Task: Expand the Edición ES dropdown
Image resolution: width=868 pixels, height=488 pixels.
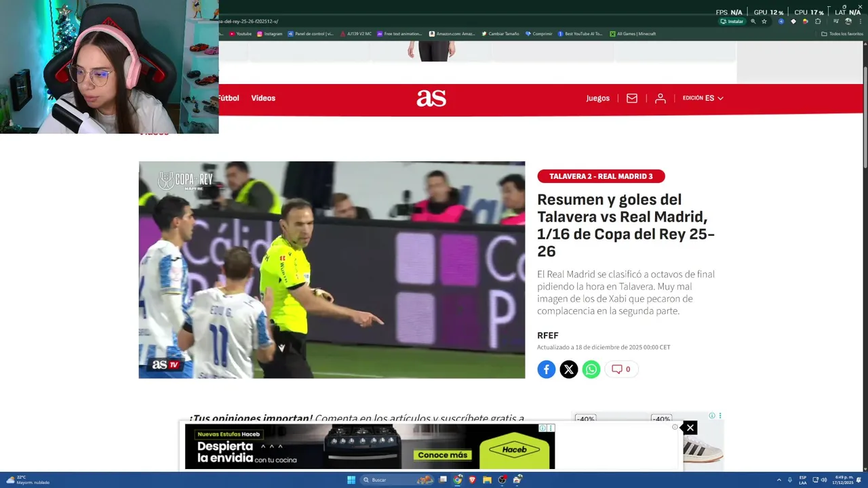Action: pyautogui.click(x=703, y=98)
